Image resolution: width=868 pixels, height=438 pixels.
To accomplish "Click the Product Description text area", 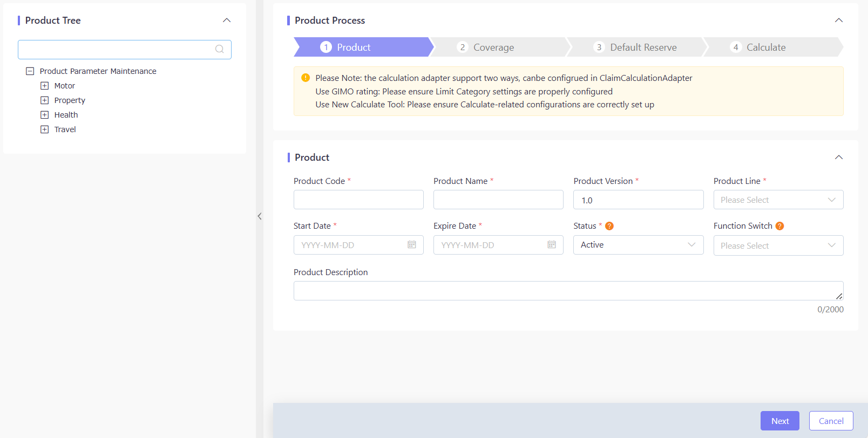I will pos(568,291).
